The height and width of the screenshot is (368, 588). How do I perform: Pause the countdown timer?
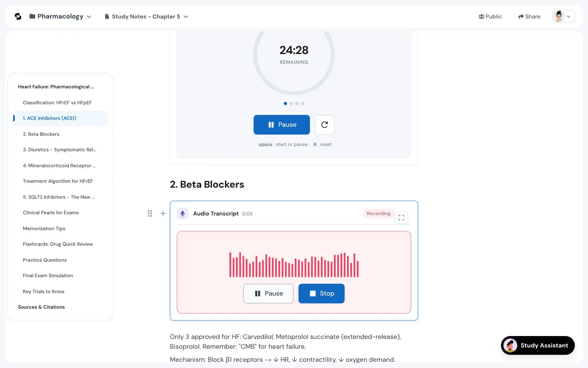click(x=282, y=125)
